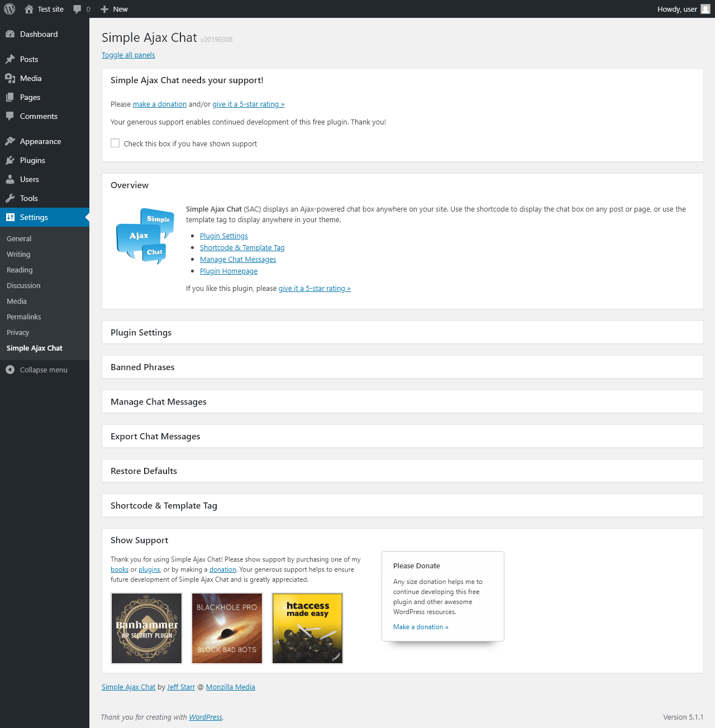Click the 5-star rating link in Overview

(314, 288)
